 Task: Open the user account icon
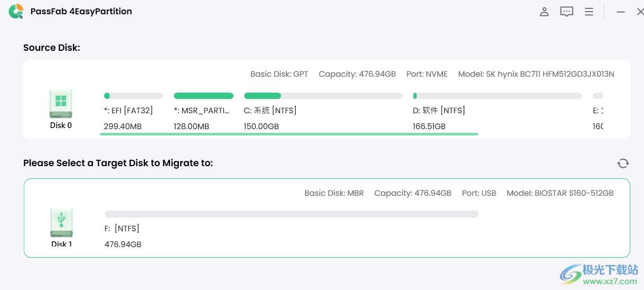544,12
